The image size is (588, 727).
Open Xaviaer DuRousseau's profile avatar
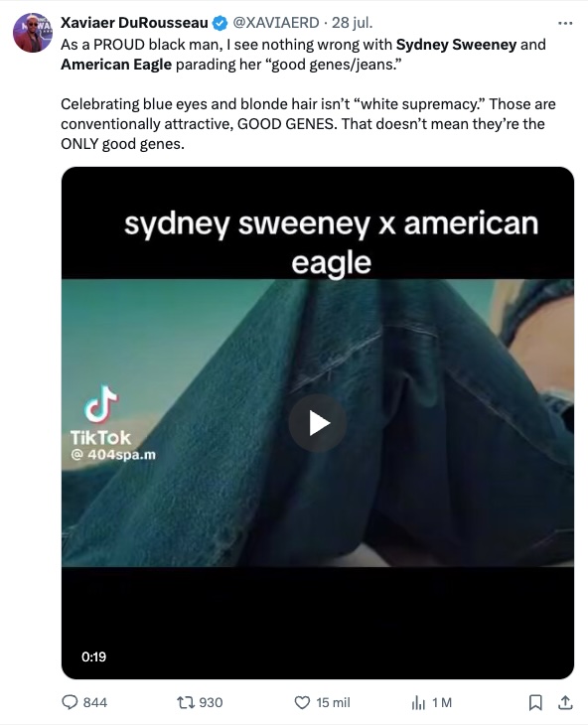pos(33,33)
